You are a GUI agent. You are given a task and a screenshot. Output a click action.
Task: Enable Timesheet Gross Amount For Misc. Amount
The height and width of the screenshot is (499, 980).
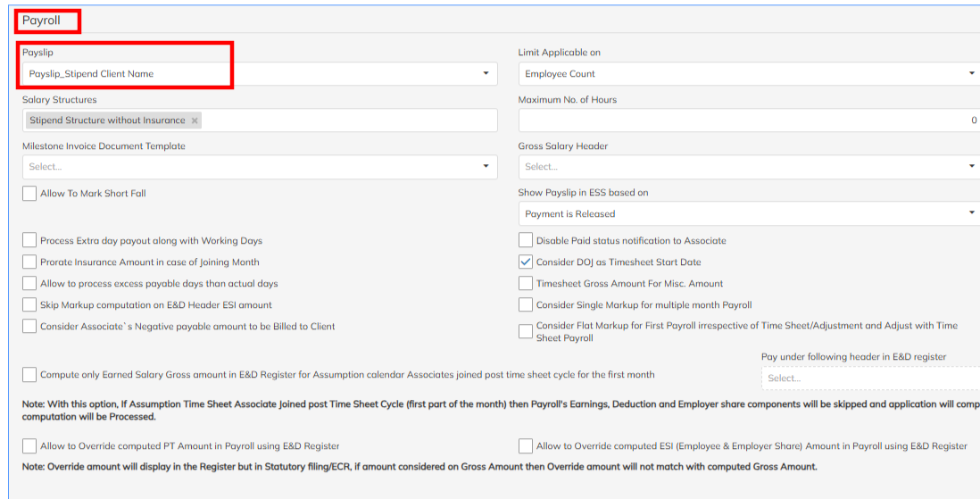527,284
